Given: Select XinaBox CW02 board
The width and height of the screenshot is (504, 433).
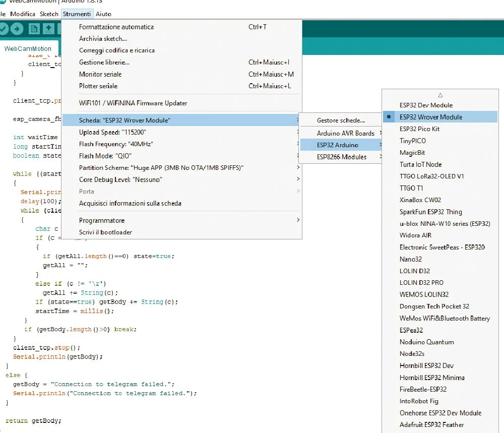Looking at the screenshot, I should click(x=440, y=200).
